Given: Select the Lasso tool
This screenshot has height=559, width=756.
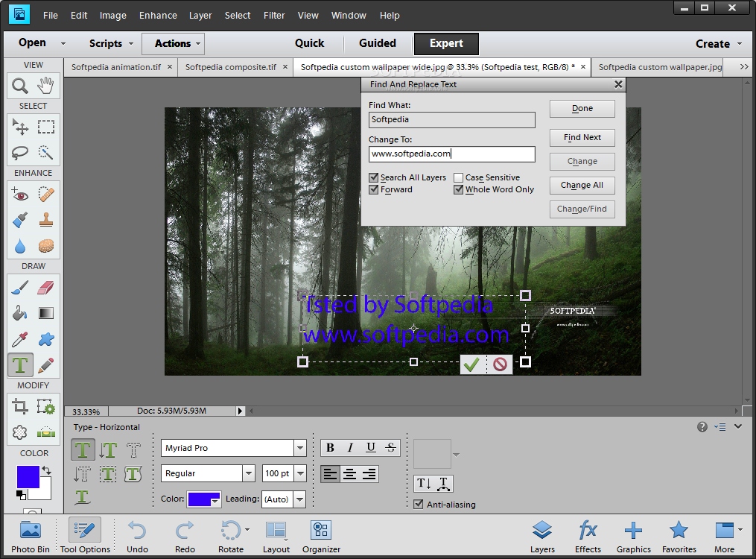Looking at the screenshot, I should 20,152.
